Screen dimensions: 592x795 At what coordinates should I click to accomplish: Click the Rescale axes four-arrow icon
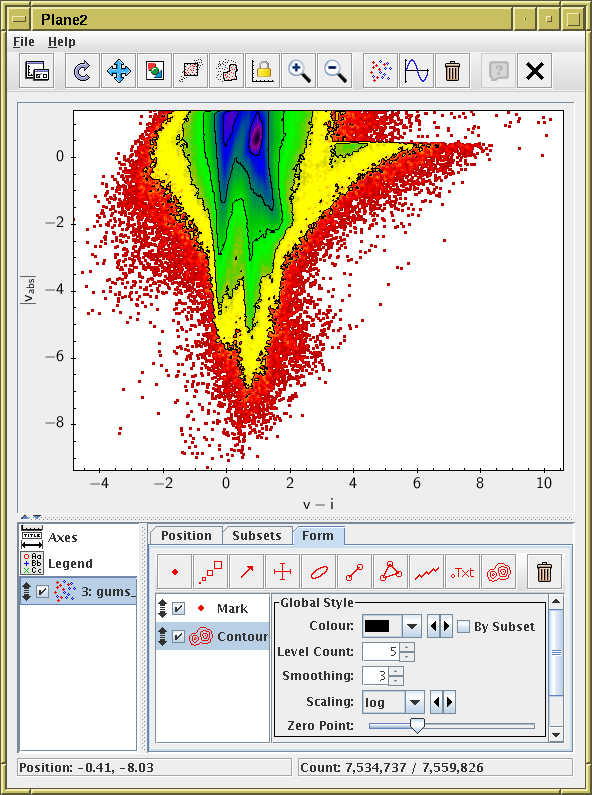119,71
